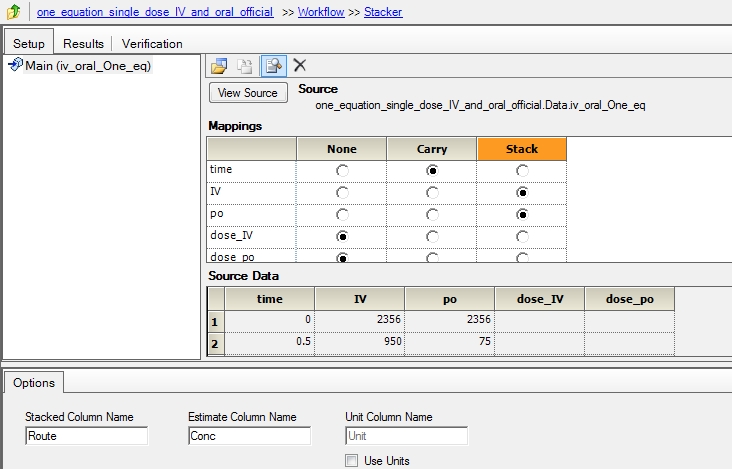This screenshot has width=732, height=469.
Task: Select row 1 header in Source Data
Action: pyautogui.click(x=216, y=322)
